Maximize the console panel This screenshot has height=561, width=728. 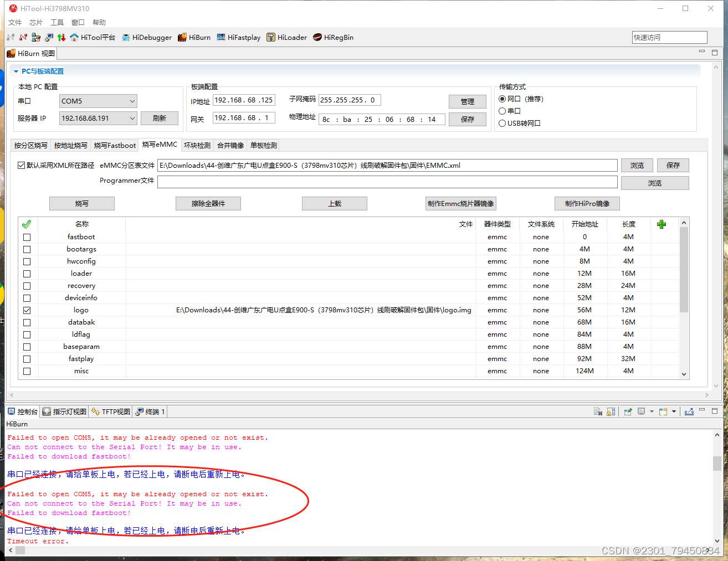click(715, 411)
